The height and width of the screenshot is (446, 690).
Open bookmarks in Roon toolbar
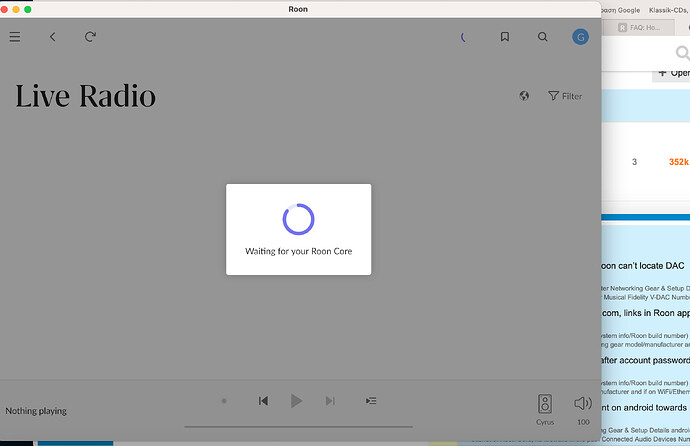click(x=505, y=37)
